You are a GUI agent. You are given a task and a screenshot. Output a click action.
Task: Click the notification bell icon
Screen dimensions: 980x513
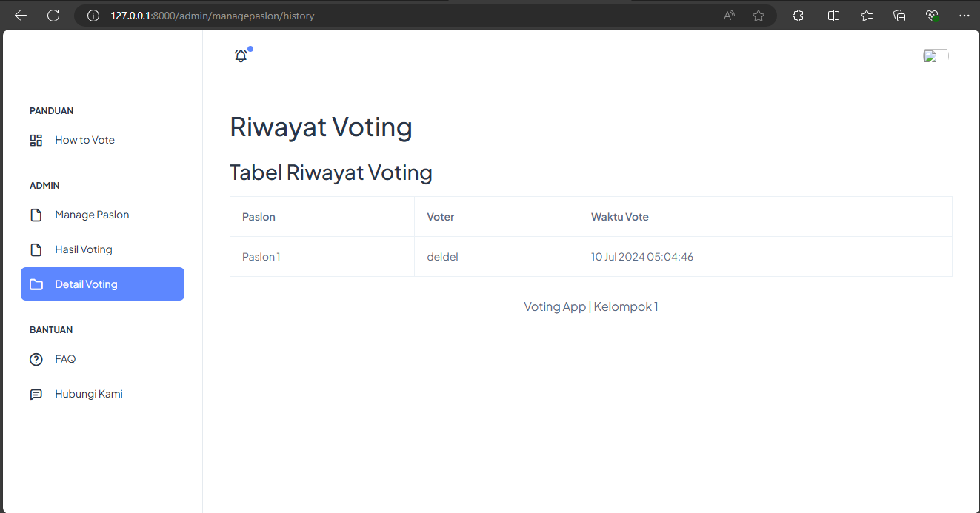tap(241, 56)
